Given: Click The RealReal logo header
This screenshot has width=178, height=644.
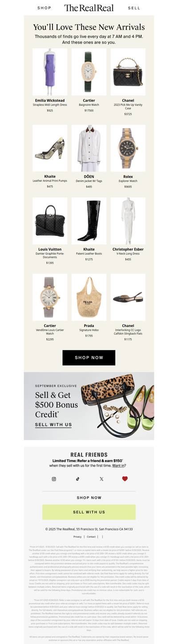Looking at the screenshot, I should [x=89, y=8].
